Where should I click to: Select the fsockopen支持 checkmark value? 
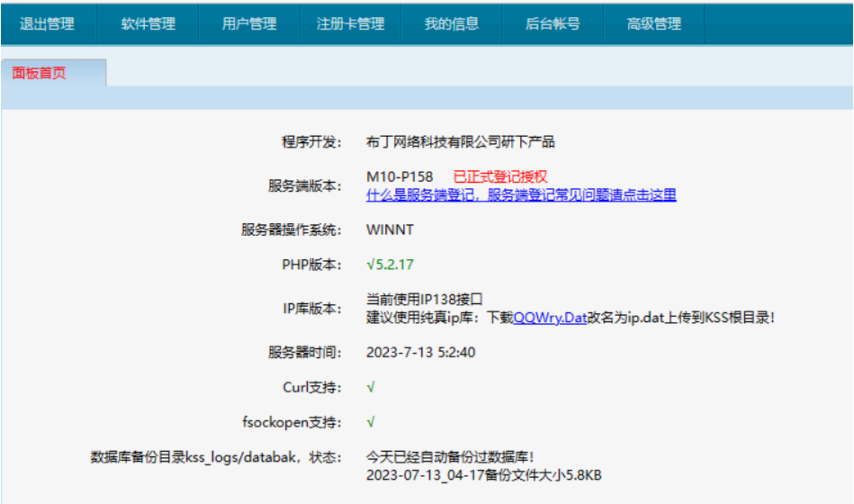pos(371,422)
